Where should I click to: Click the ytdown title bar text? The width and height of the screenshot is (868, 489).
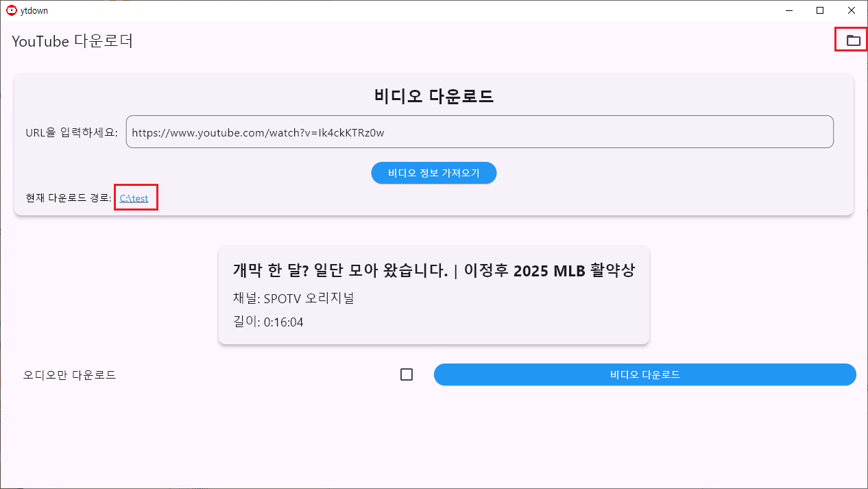click(x=34, y=11)
